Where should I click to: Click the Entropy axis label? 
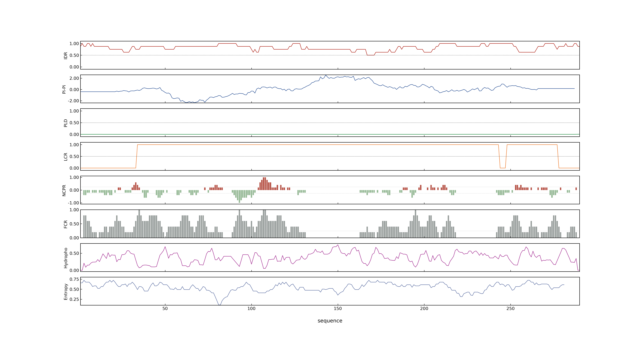[x=66, y=292]
